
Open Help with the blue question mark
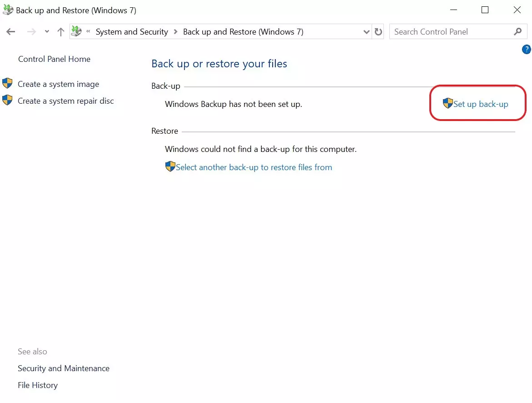[x=527, y=50]
